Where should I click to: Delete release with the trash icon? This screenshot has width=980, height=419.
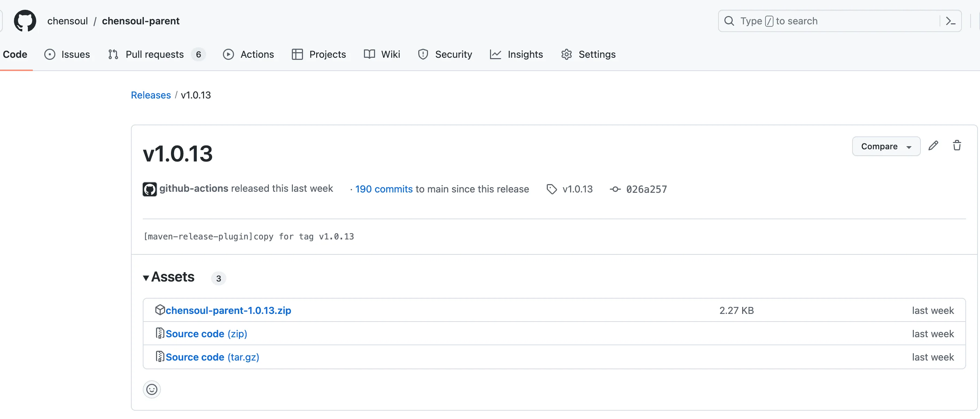click(957, 145)
